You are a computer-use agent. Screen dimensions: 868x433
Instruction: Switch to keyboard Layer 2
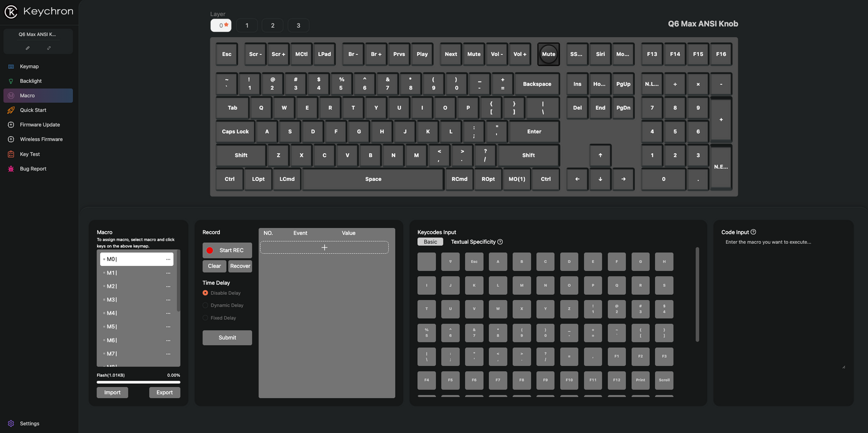273,25
